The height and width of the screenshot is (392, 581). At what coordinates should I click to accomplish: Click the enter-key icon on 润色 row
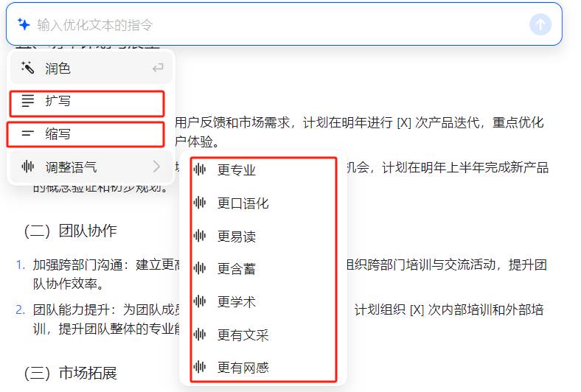158,68
